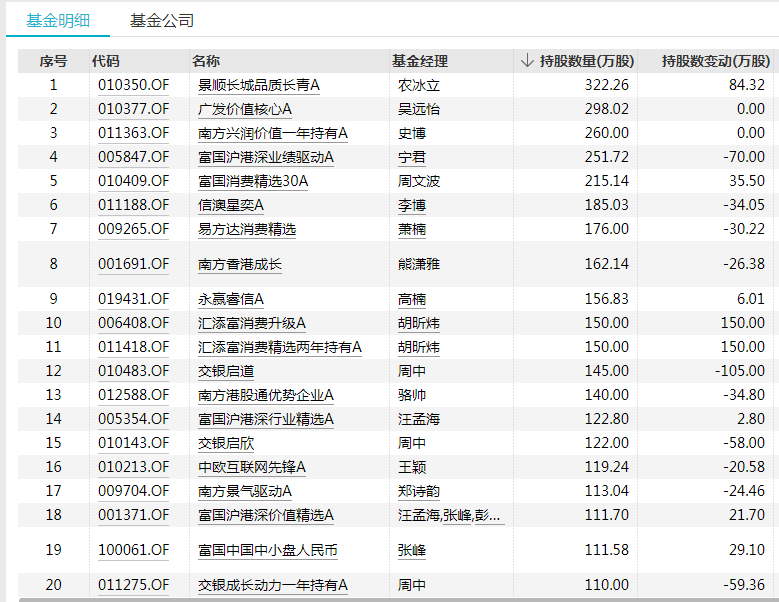This screenshot has width=779, height=602.
Task: Sort by the 名称 column header
Action: pos(206,61)
